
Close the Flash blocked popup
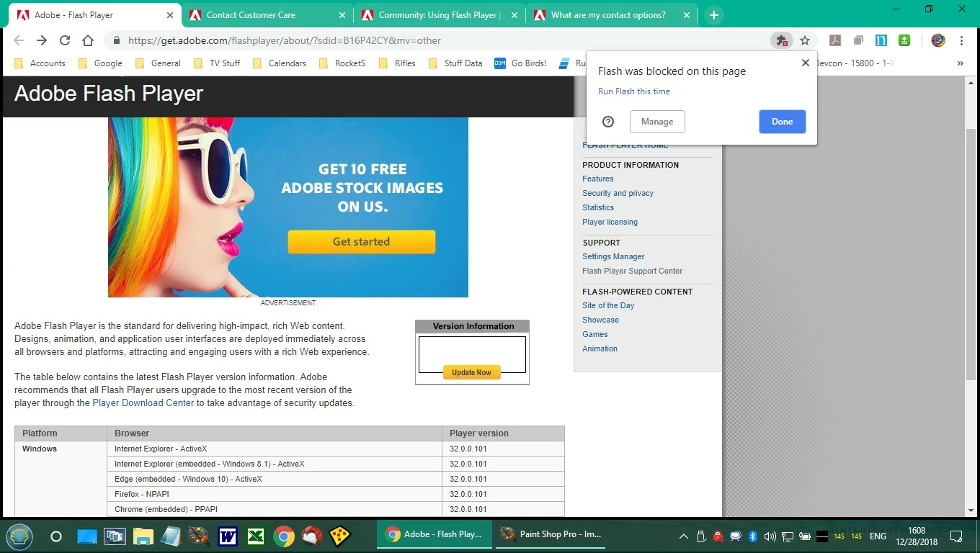(x=805, y=63)
